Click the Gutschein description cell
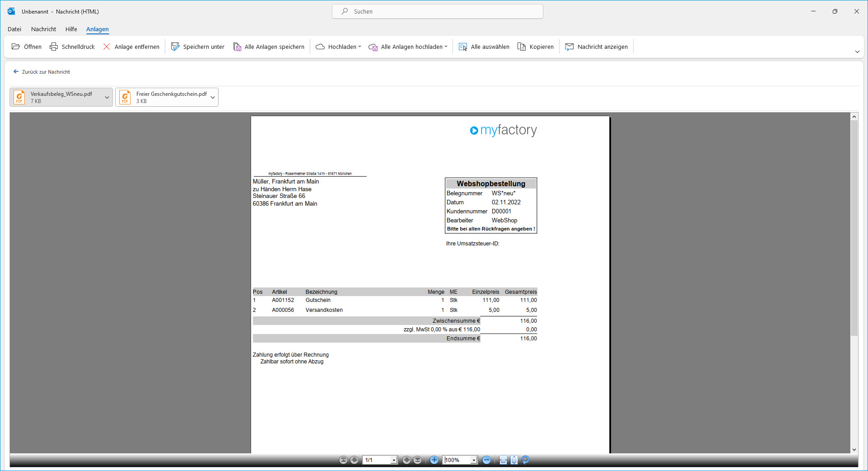 click(318, 300)
